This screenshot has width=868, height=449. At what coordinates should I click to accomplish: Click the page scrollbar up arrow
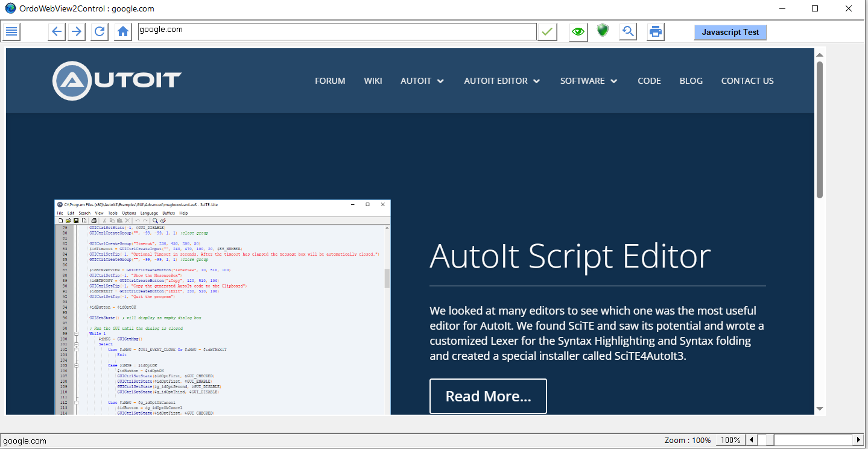820,55
